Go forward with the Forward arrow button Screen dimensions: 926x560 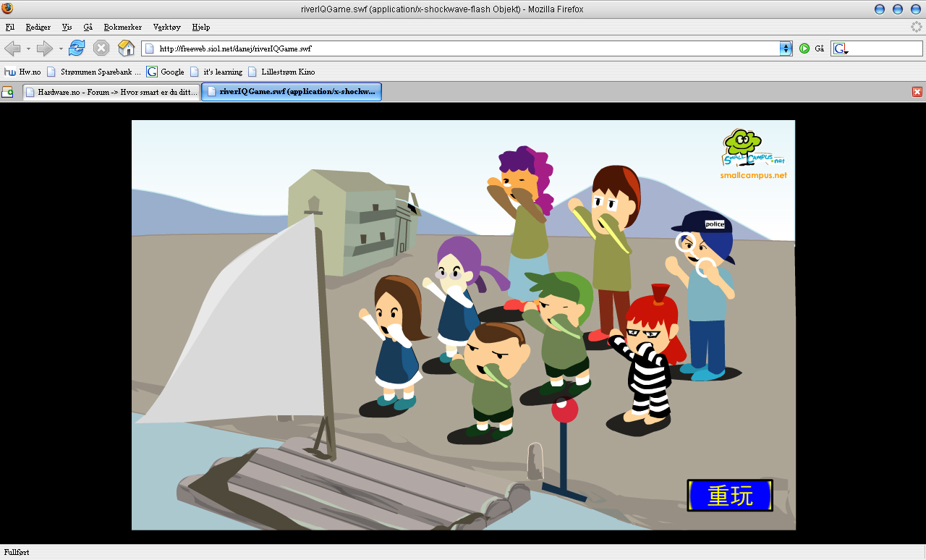pyautogui.click(x=45, y=48)
